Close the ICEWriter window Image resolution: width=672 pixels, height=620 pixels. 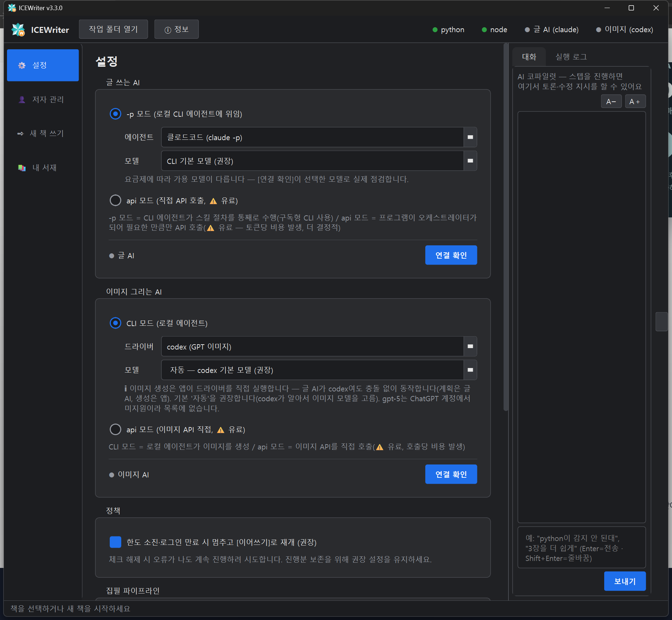(656, 8)
